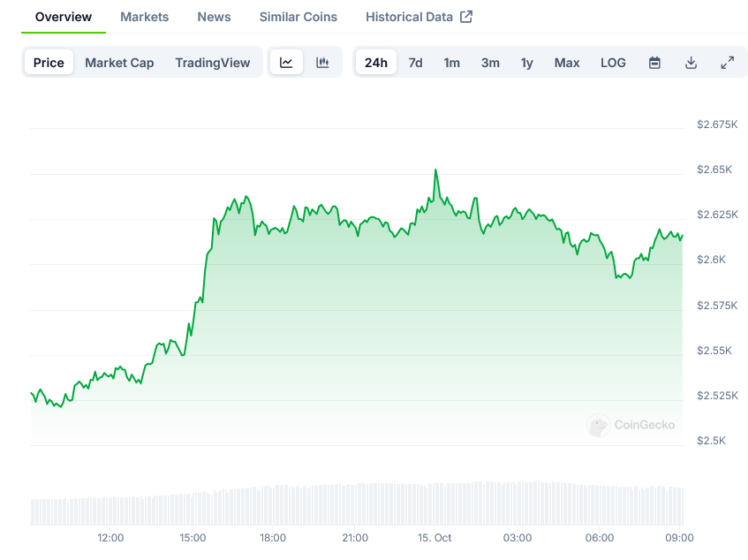Screen dimensions: 748x560
Task: Toggle LOG scale on the chart
Action: (x=613, y=63)
